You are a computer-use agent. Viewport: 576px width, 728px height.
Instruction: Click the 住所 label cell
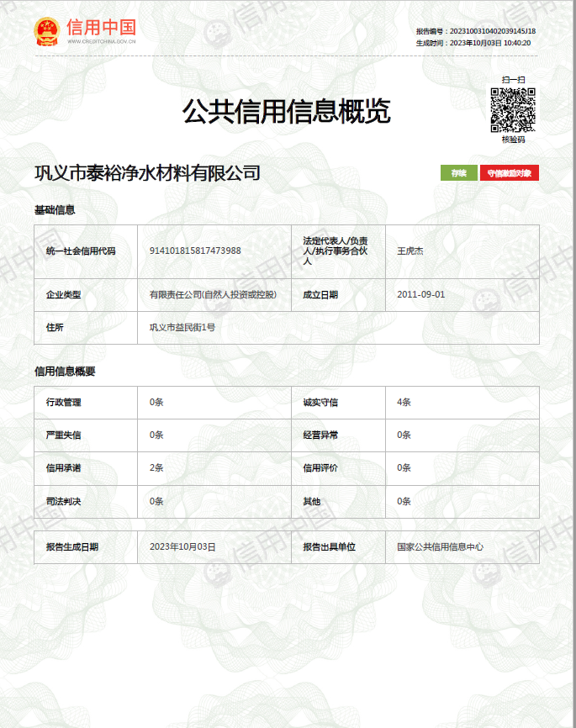coord(86,328)
